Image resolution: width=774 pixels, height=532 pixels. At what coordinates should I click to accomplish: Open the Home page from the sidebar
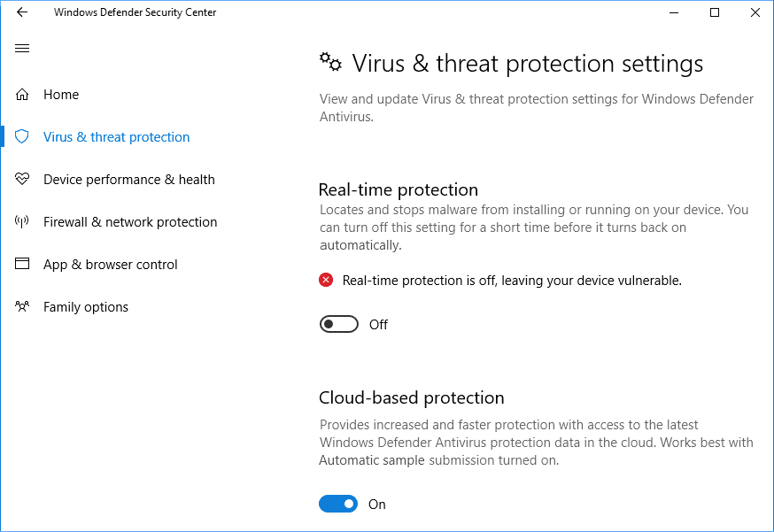point(61,94)
